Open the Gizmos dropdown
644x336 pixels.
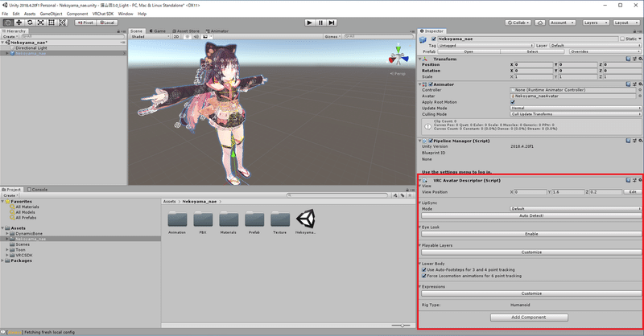coord(332,36)
